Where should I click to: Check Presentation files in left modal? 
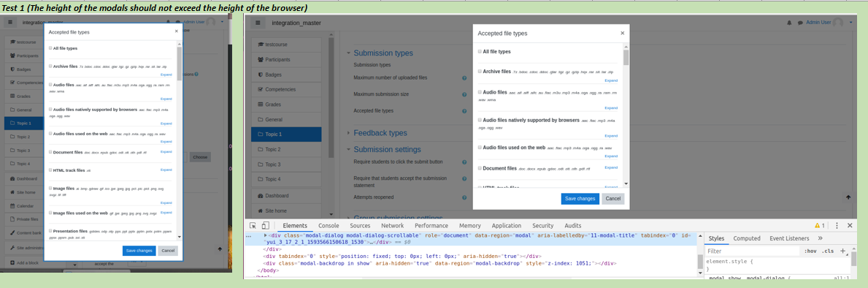tap(50, 231)
